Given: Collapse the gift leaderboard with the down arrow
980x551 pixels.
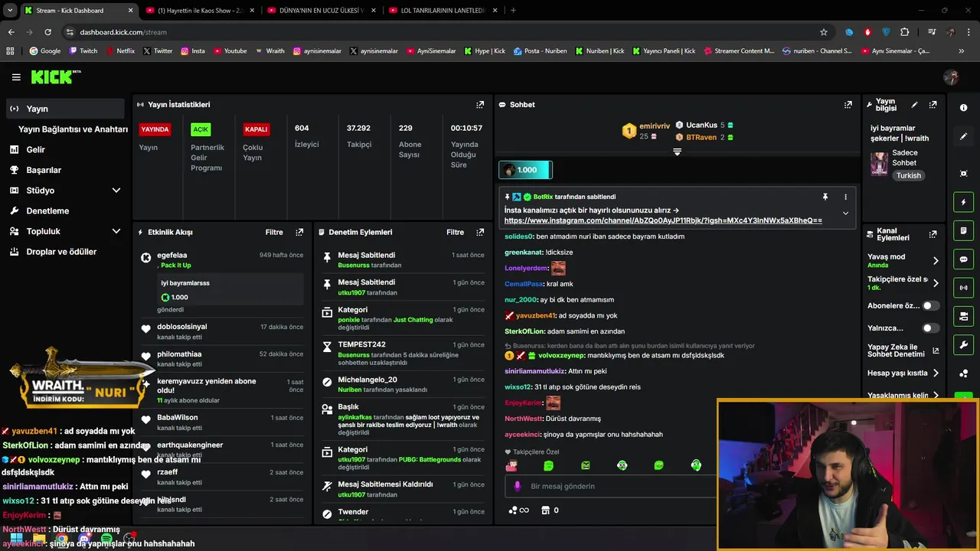Looking at the screenshot, I should point(677,152).
